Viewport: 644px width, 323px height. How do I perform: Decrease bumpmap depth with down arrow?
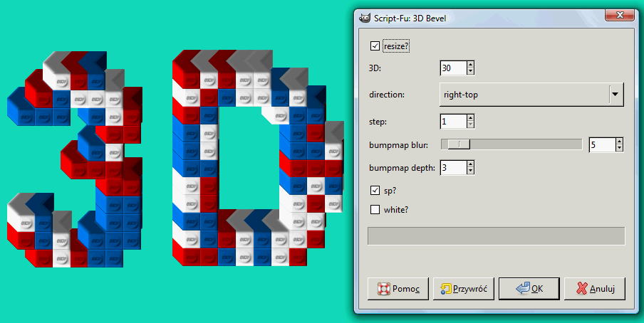click(471, 171)
